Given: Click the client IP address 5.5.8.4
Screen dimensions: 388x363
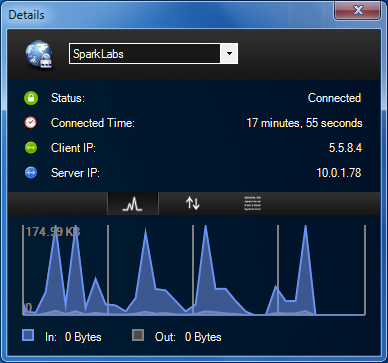Looking at the screenshot, I should tap(345, 148).
